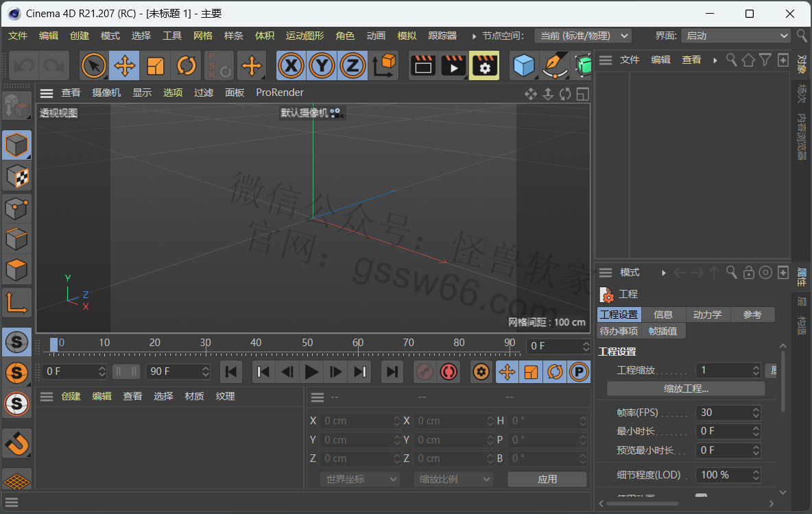Enable the Snap magnet icon
The width and height of the screenshot is (812, 514).
pyautogui.click(x=17, y=443)
